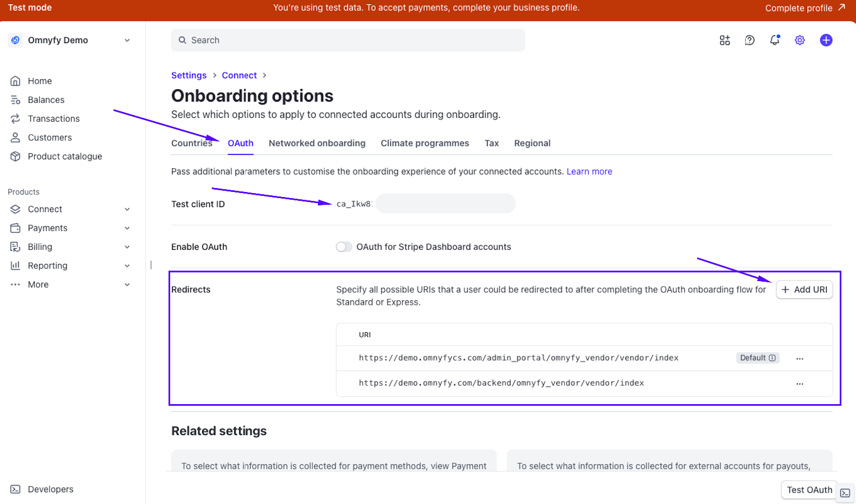The image size is (856, 504).
Task: Select the OAuth tab
Action: click(x=240, y=143)
